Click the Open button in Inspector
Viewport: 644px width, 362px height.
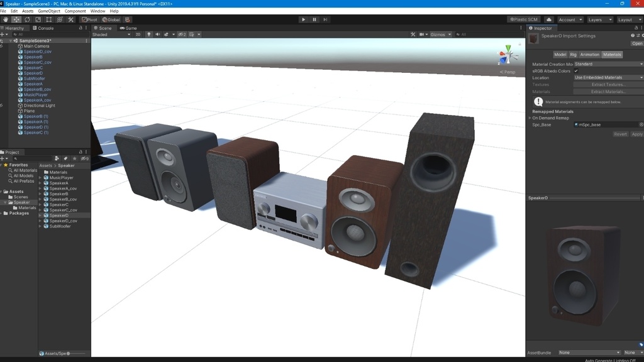(x=637, y=43)
